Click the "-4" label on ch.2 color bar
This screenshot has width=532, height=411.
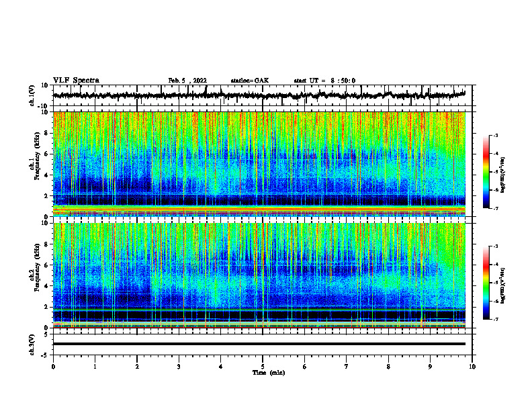click(x=496, y=265)
